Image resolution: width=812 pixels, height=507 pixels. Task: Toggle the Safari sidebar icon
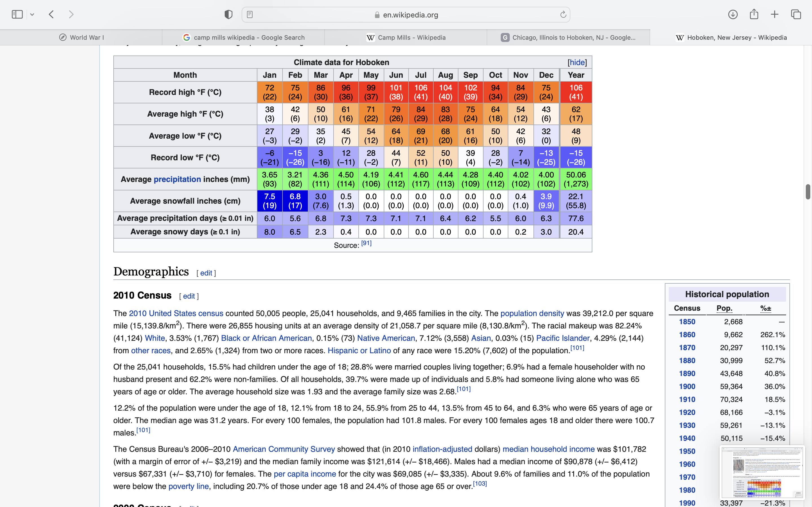tap(17, 14)
